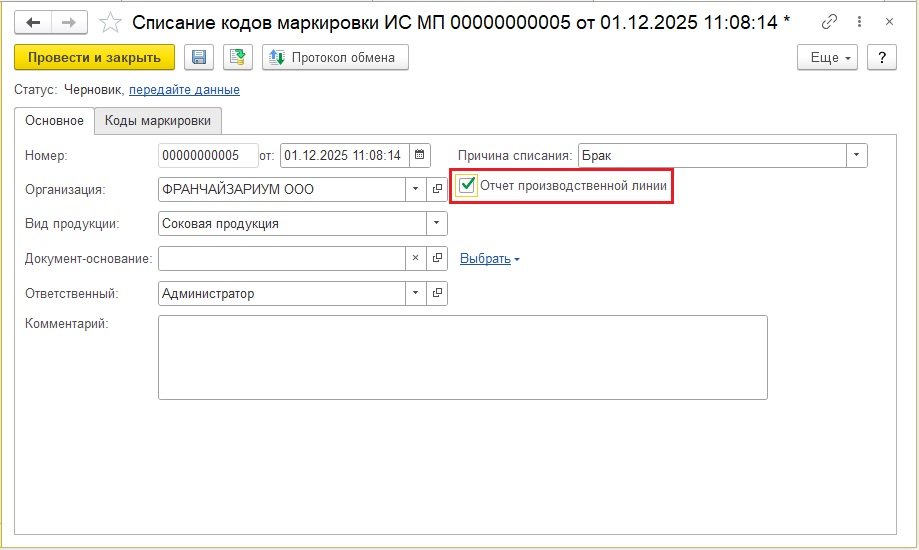Open the Еще menu
Screen dimensions: 919x550
tap(828, 58)
